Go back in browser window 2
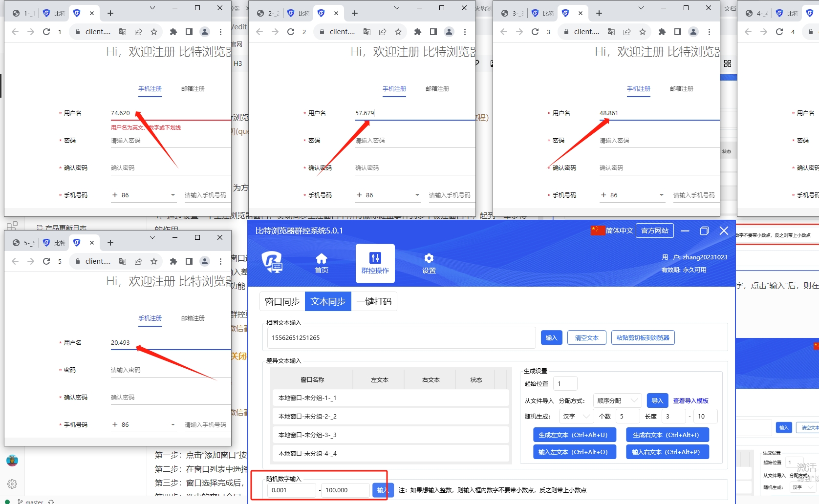Viewport: 819px width, 504px height. 259,32
